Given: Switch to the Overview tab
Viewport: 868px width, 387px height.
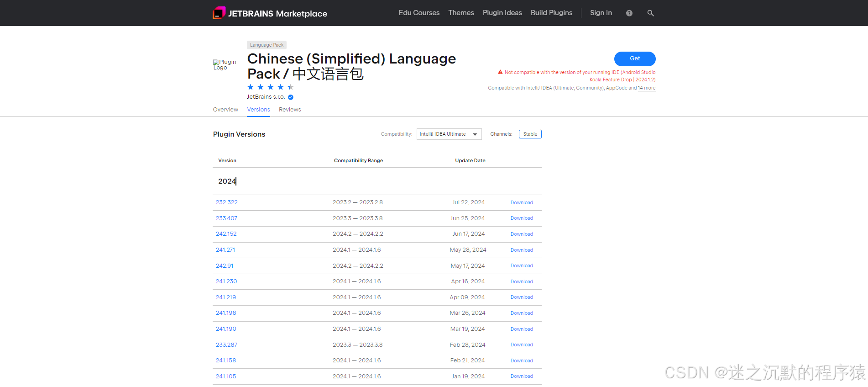Looking at the screenshot, I should [225, 110].
